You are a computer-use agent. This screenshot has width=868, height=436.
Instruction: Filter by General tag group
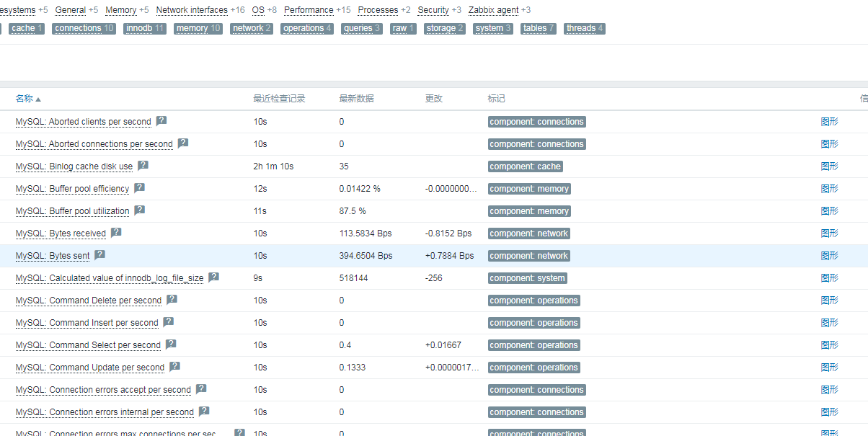click(71, 10)
